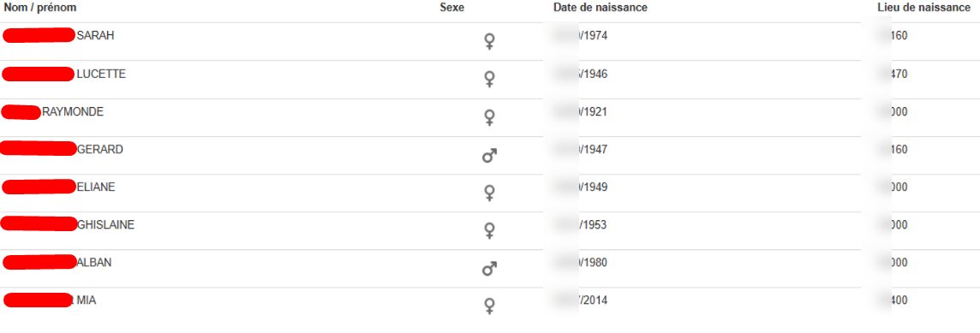This screenshot has width=980, height=333.
Task: Open the GHISLAINE name entry
Action: (x=105, y=225)
